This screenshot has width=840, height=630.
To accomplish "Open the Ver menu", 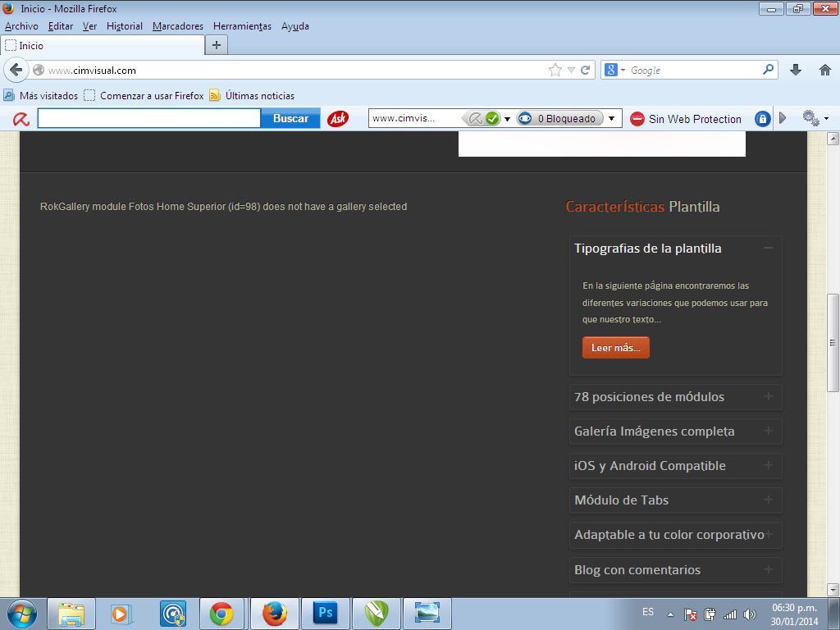I will pos(89,26).
